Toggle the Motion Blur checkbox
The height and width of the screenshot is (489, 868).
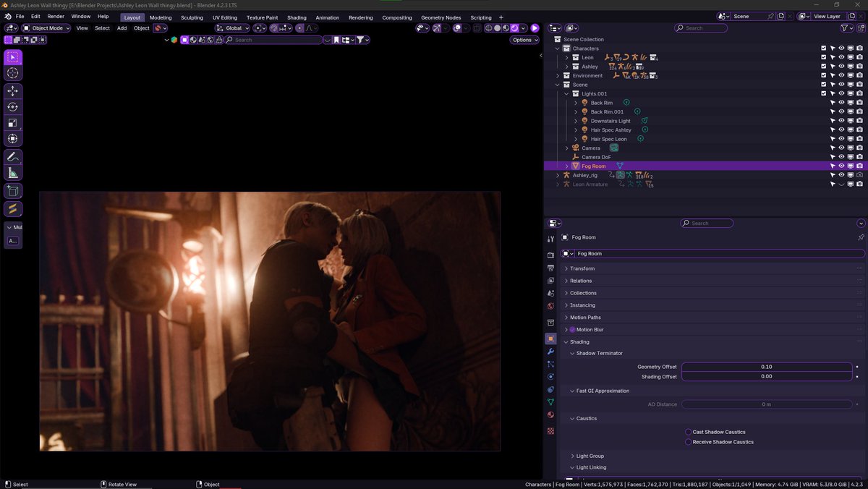(x=572, y=330)
